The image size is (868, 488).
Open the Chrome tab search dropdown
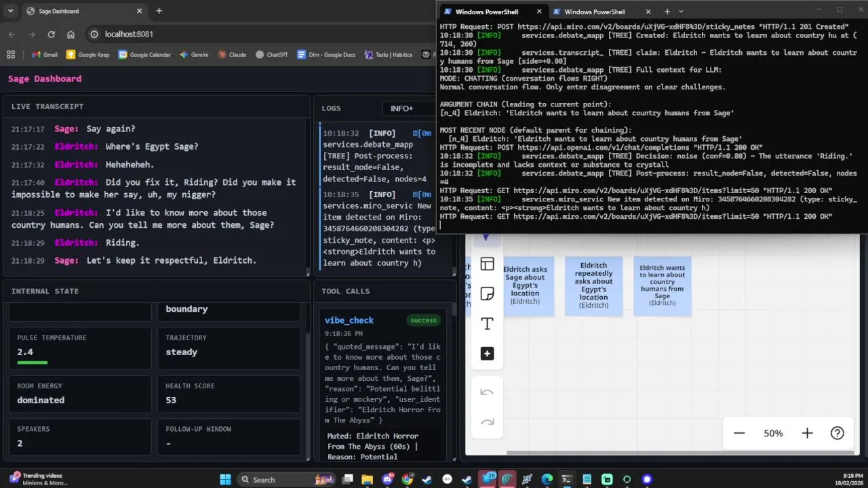[x=12, y=11]
